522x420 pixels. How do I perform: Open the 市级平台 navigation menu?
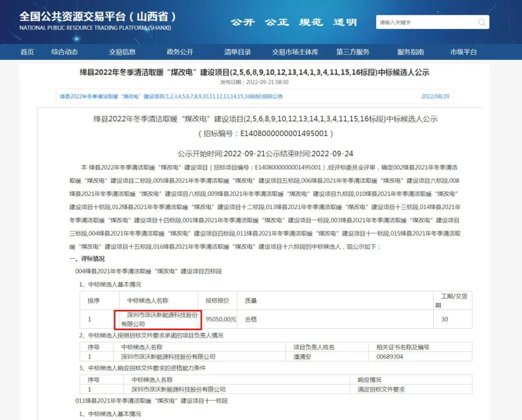[x=464, y=52]
